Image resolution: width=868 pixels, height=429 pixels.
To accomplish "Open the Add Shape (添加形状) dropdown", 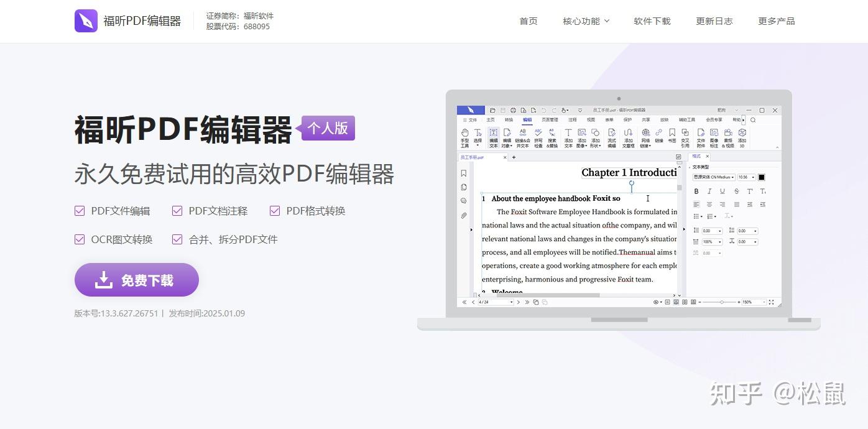I will pyautogui.click(x=596, y=137).
